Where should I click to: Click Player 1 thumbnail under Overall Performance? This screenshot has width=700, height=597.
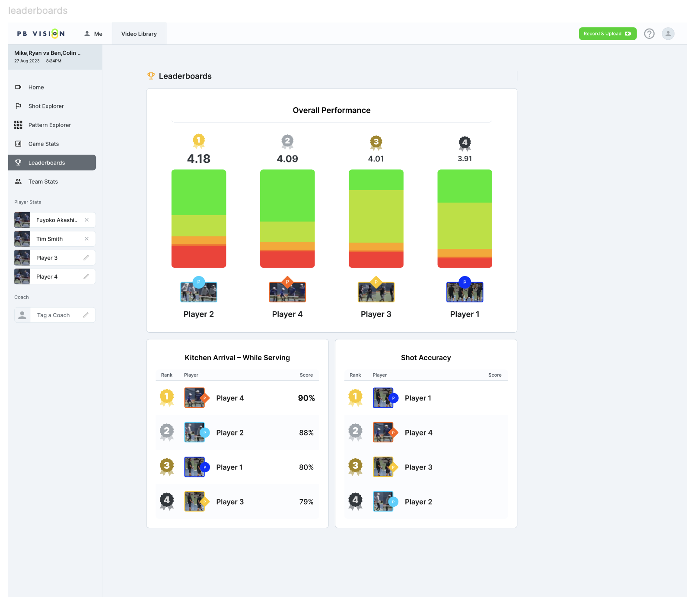point(465,292)
